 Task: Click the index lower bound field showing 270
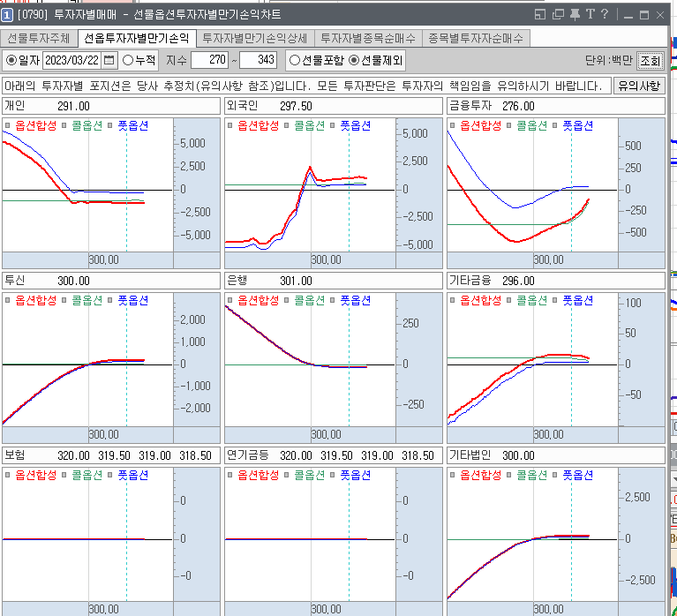(x=208, y=60)
